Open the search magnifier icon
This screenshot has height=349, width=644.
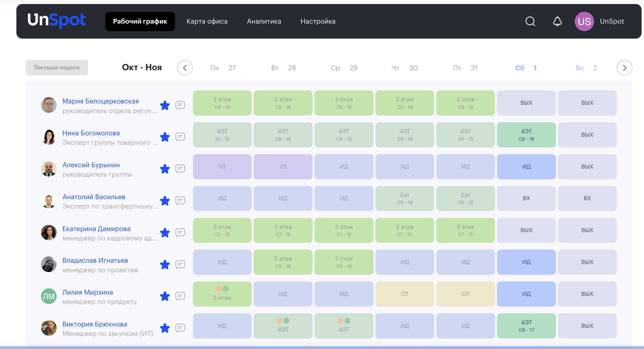530,21
